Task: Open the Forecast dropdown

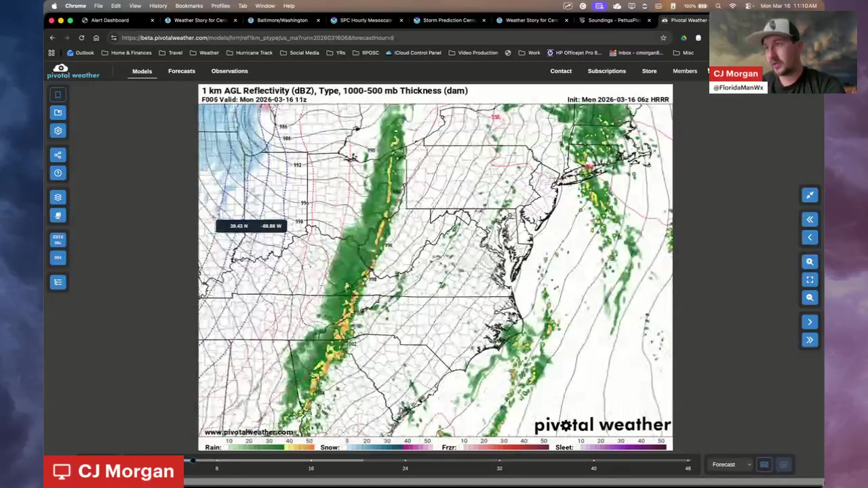Action: [x=730, y=464]
